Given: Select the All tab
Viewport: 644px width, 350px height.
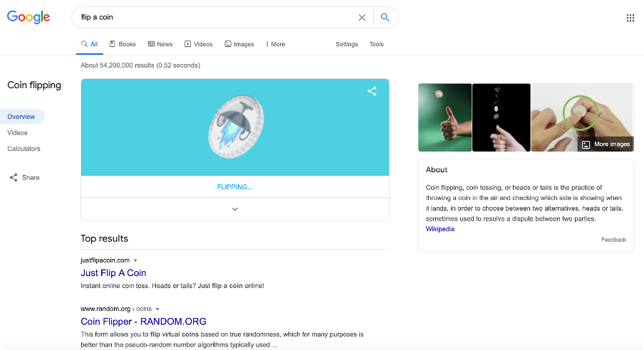Looking at the screenshot, I should click(90, 44).
